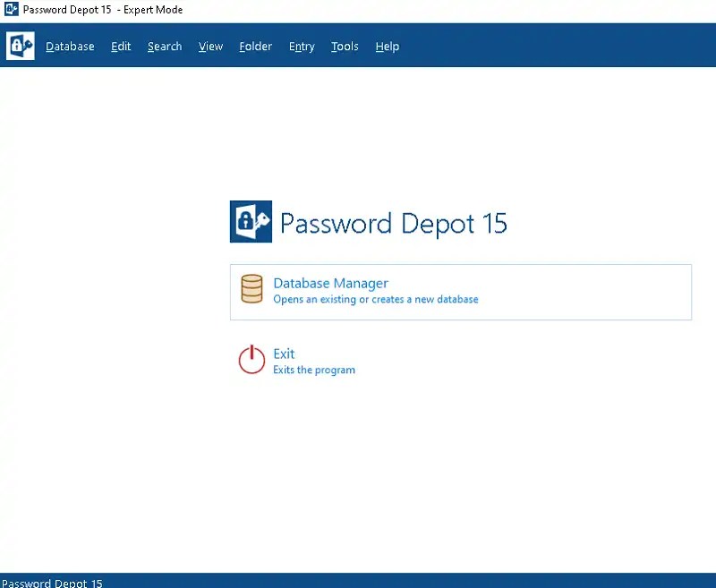This screenshot has height=588, width=716.
Task: Open the Edit menu
Action: point(121,47)
